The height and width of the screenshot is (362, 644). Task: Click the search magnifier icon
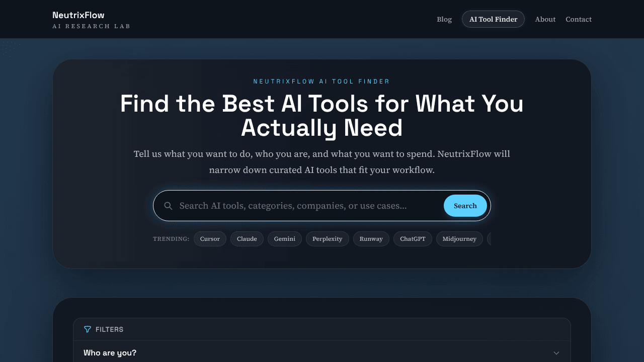coord(169,206)
